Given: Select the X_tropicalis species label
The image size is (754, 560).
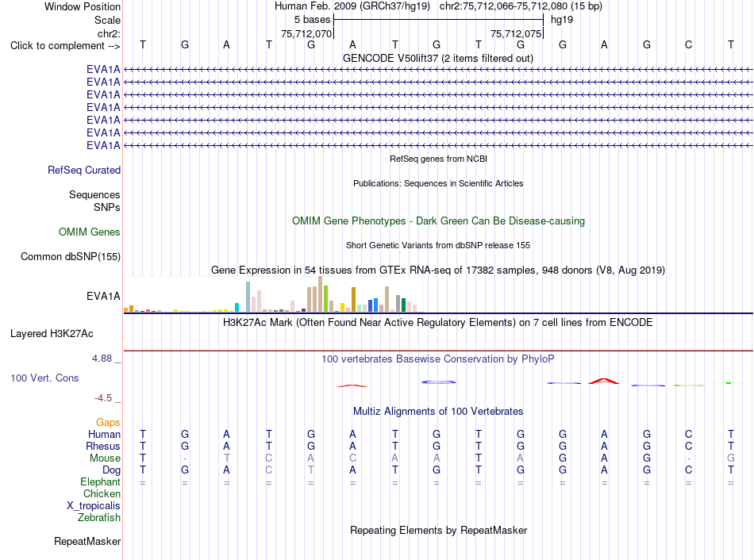Looking at the screenshot, I should click(94, 506).
